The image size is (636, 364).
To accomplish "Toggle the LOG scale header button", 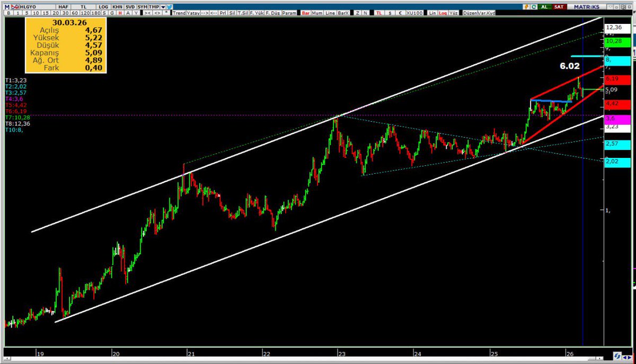I will click(103, 6).
